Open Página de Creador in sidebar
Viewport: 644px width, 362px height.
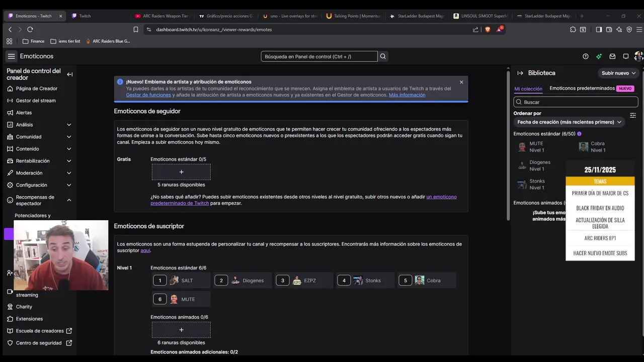point(36,88)
